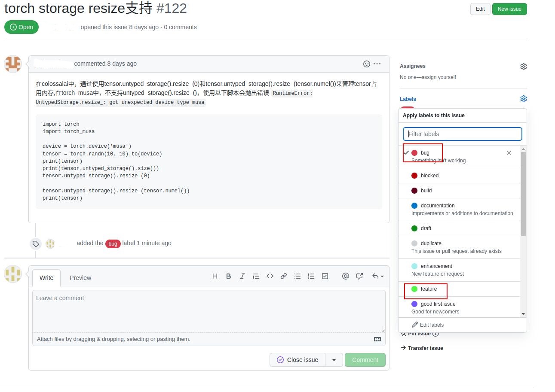
Task: Click the New issue button
Action: (509, 9)
